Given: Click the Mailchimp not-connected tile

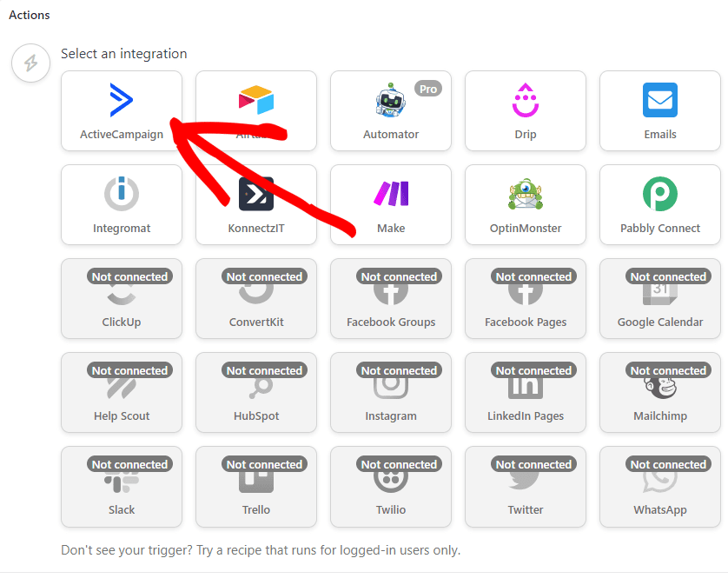Looking at the screenshot, I should 659,392.
